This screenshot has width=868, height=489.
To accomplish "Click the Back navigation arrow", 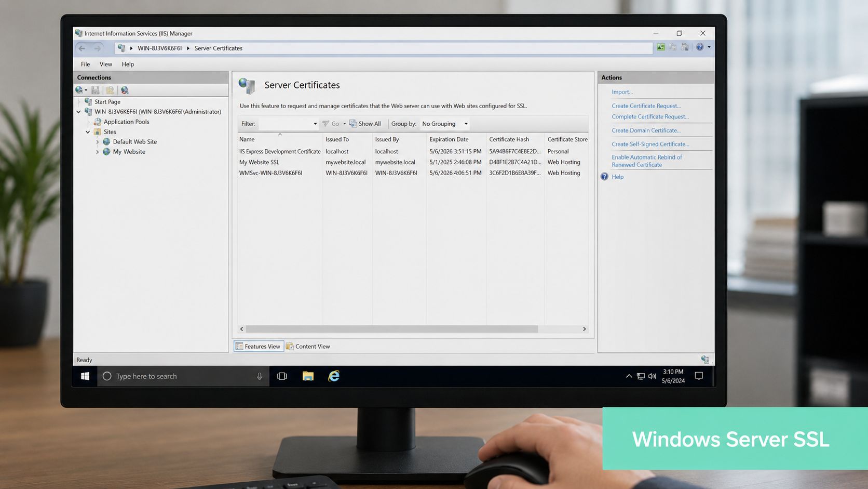I will pos(82,48).
